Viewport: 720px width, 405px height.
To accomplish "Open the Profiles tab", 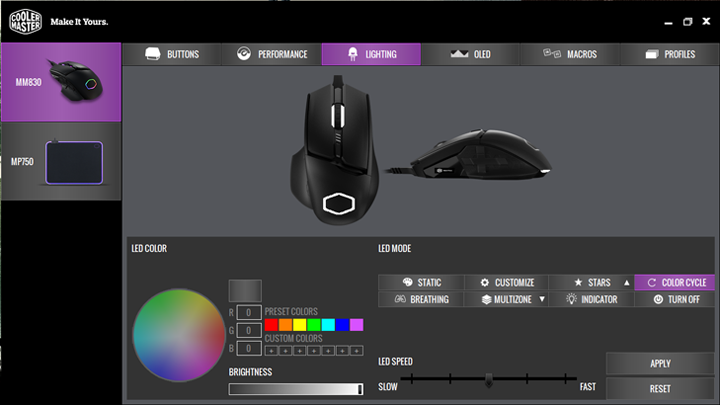I will (669, 54).
